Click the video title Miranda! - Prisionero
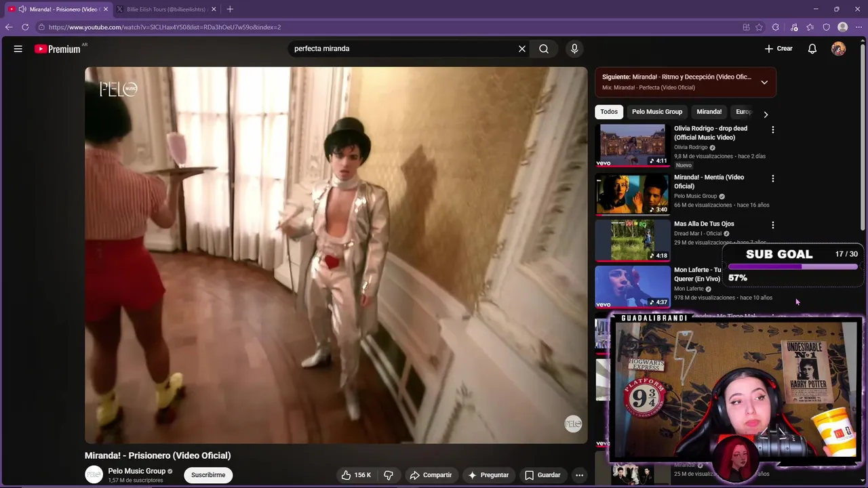Screen dimensions: 868x488 [x=157, y=455]
